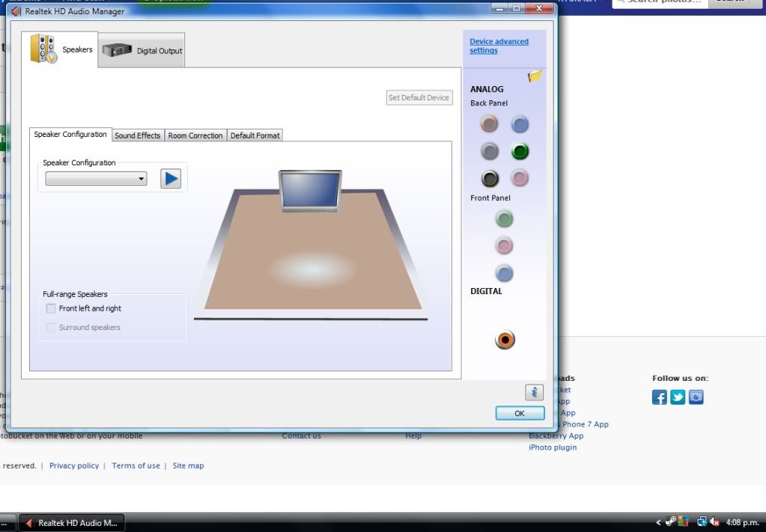Open the Room Correction tab
766x532 pixels.
click(195, 135)
